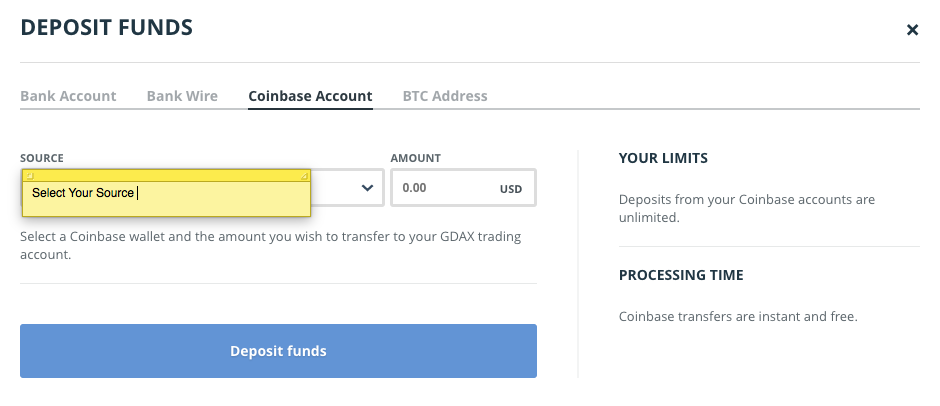Click the Your Limits heading
This screenshot has height=406, width=940.
(663, 158)
